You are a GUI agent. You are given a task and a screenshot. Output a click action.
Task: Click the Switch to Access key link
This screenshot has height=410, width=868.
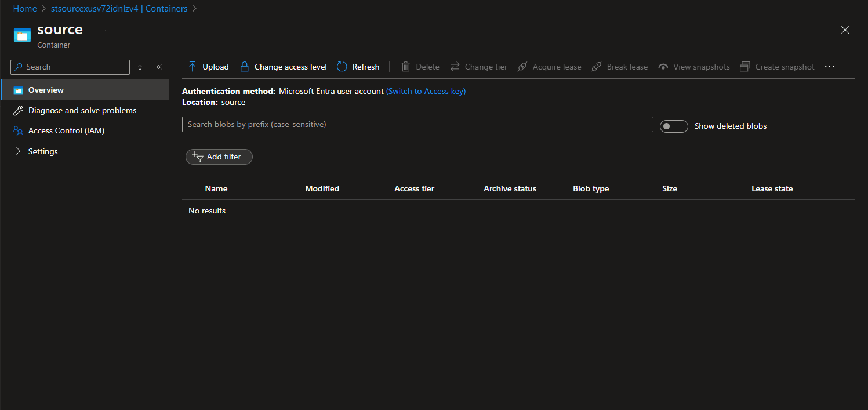[426, 91]
